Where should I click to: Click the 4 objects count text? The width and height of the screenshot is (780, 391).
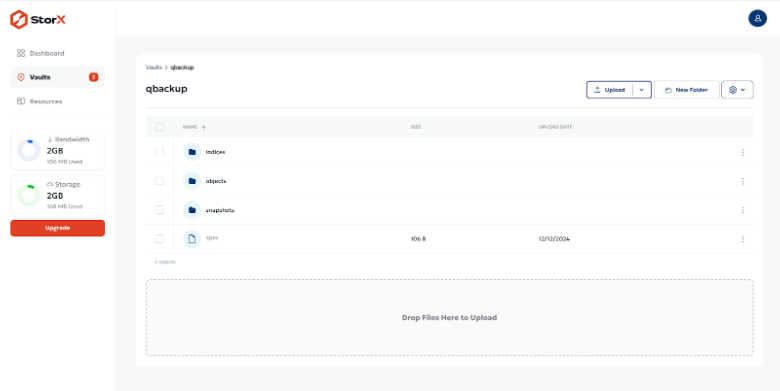165,262
